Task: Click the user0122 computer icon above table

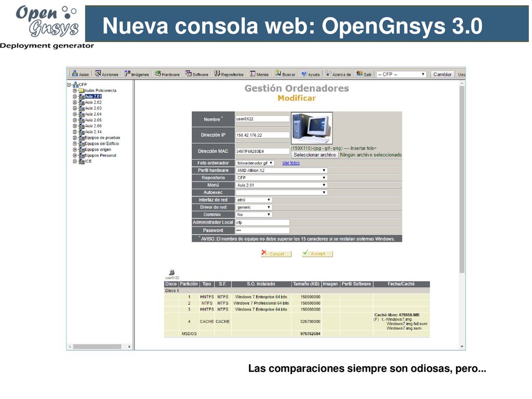Action: (171, 272)
